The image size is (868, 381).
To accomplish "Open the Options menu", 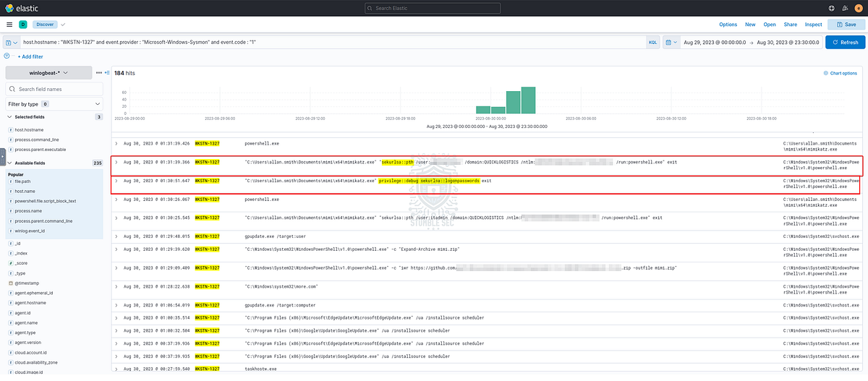I will point(728,25).
